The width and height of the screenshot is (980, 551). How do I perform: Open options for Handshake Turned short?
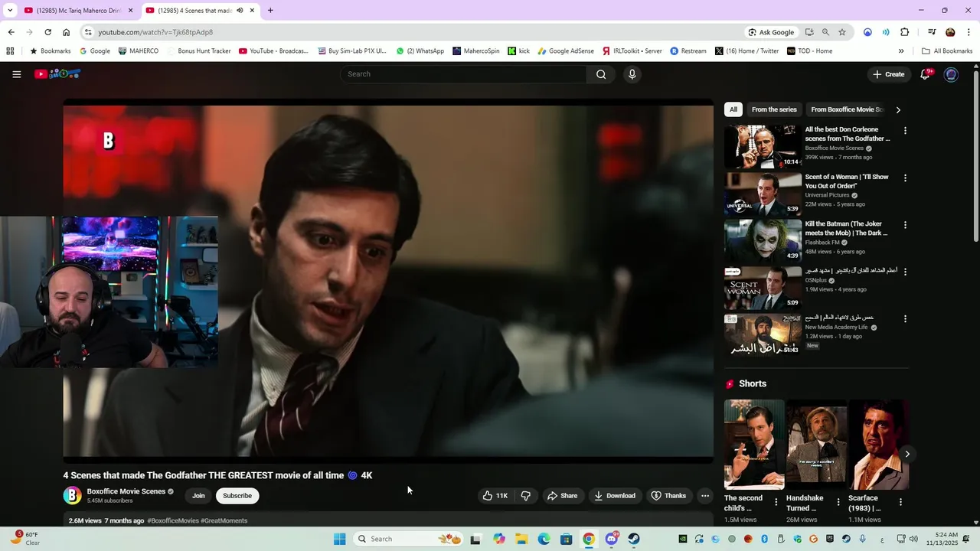(838, 502)
